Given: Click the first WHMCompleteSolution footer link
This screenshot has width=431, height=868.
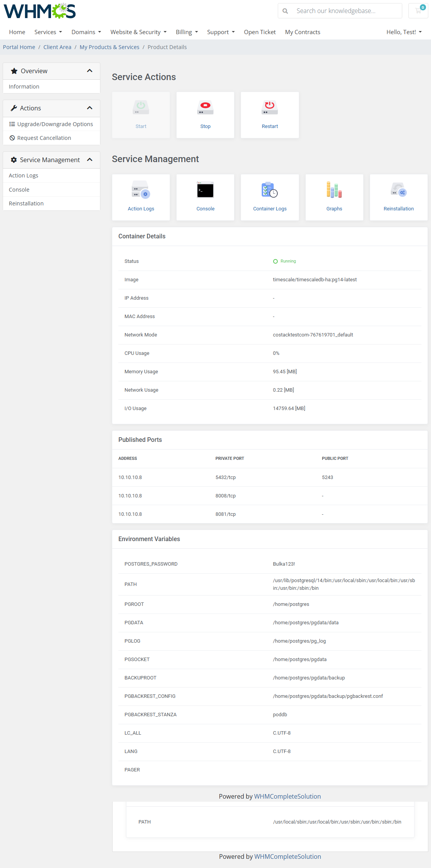Looking at the screenshot, I should [x=288, y=796].
